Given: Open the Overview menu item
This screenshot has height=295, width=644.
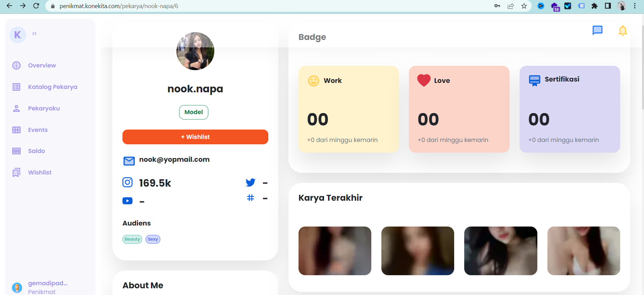Looking at the screenshot, I should point(42,65).
